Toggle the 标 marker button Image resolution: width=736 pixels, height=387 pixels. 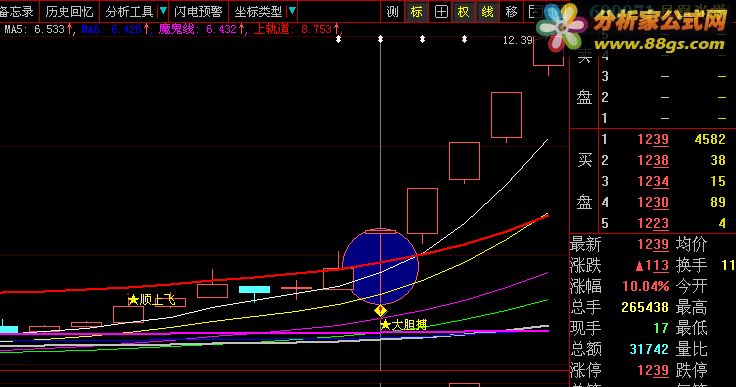point(416,12)
